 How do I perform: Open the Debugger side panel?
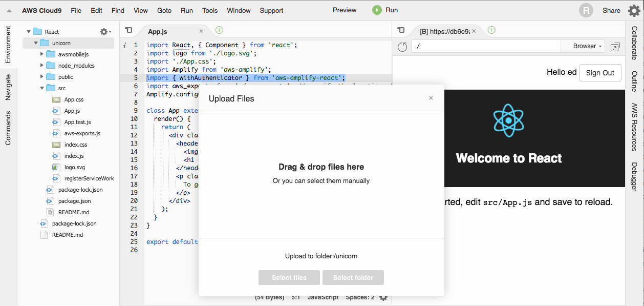tap(634, 177)
